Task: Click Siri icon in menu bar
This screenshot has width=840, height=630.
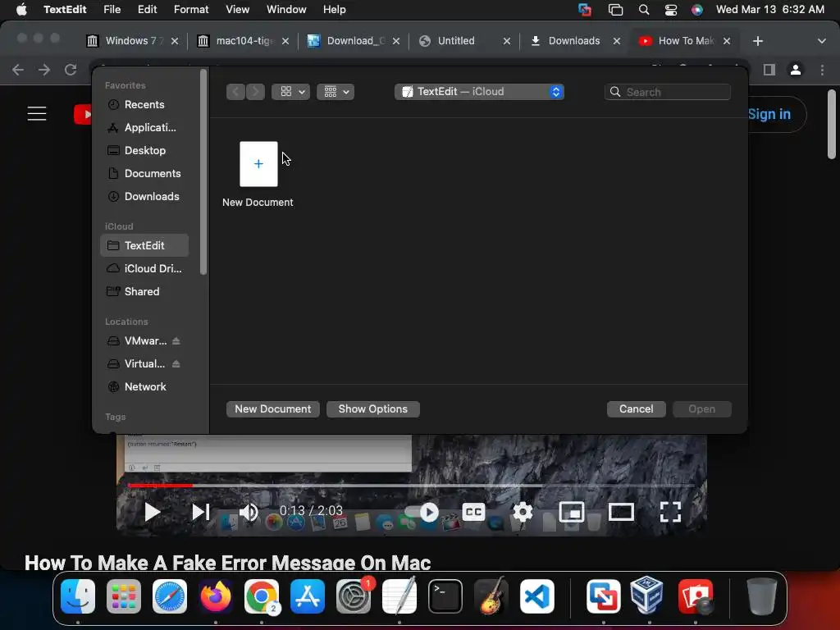Action: pyautogui.click(x=697, y=10)
